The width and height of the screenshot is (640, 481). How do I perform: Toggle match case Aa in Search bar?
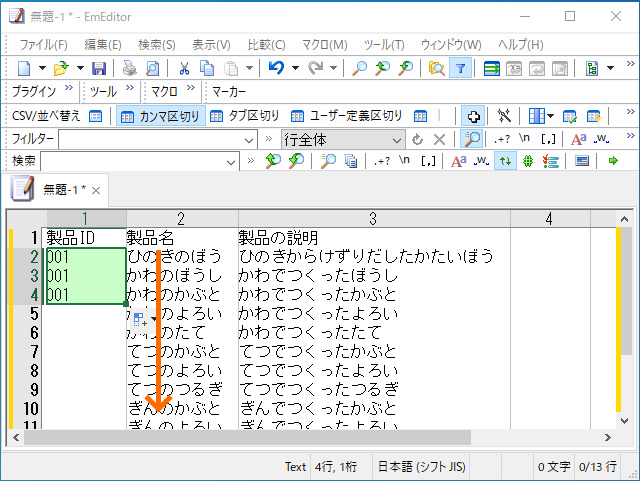(458, 161)
